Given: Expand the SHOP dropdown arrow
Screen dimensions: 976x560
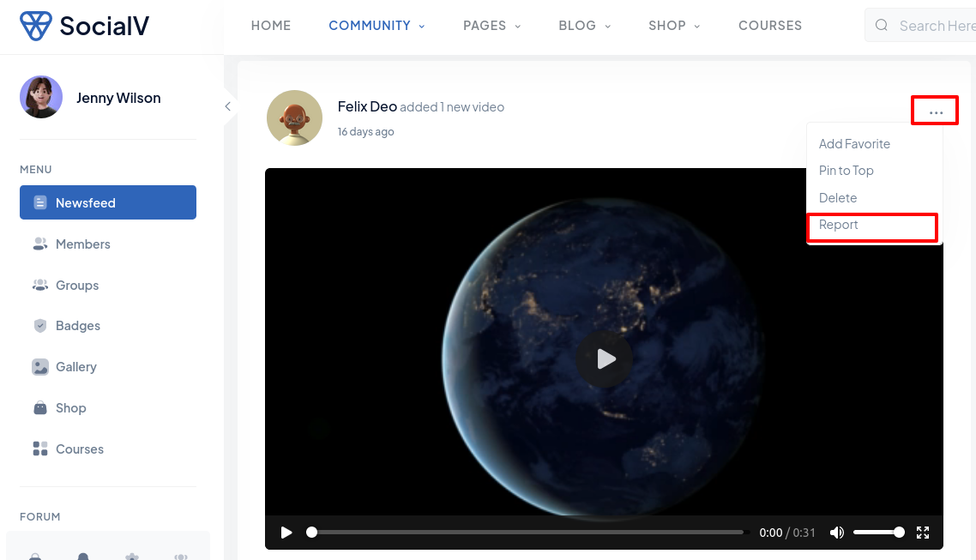Looking at the screenshot, I should coord(697,26).
